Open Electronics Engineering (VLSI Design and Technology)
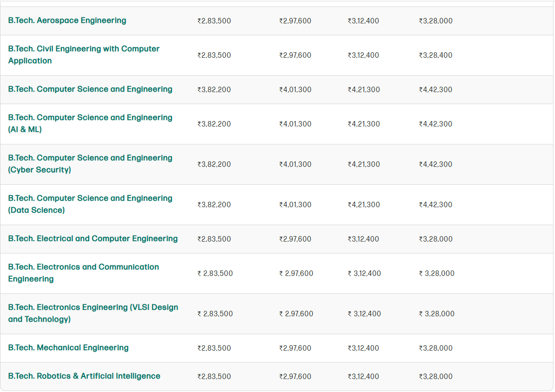This screenshot has height=392, width=555. (93, 313)
